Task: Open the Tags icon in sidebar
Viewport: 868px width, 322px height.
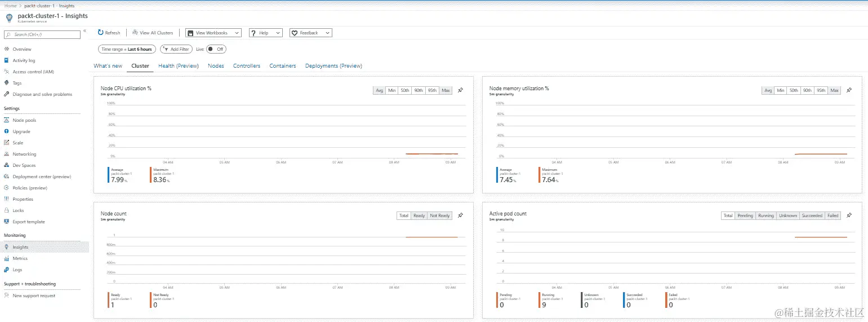Action: (6, 83)
